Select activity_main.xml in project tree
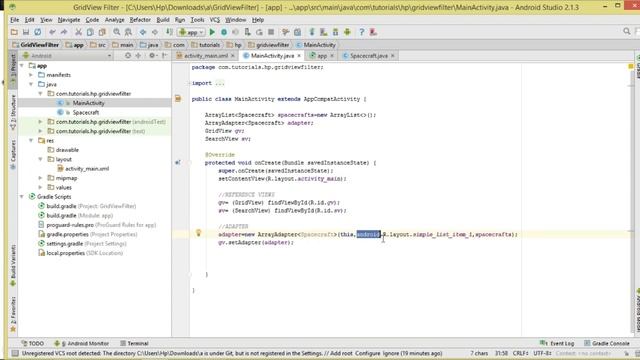 click(87, 169)
